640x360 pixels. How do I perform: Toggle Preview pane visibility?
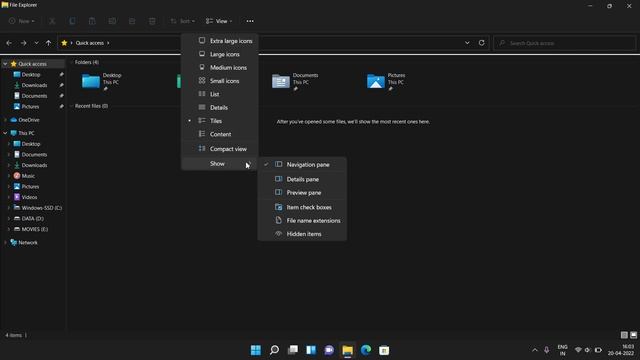(302, 193)
